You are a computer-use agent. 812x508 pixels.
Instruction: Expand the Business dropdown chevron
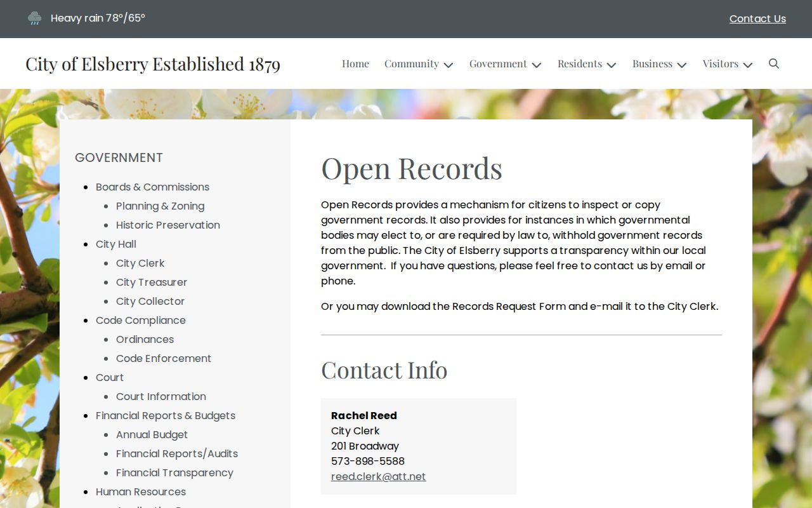tap(682, 65)
